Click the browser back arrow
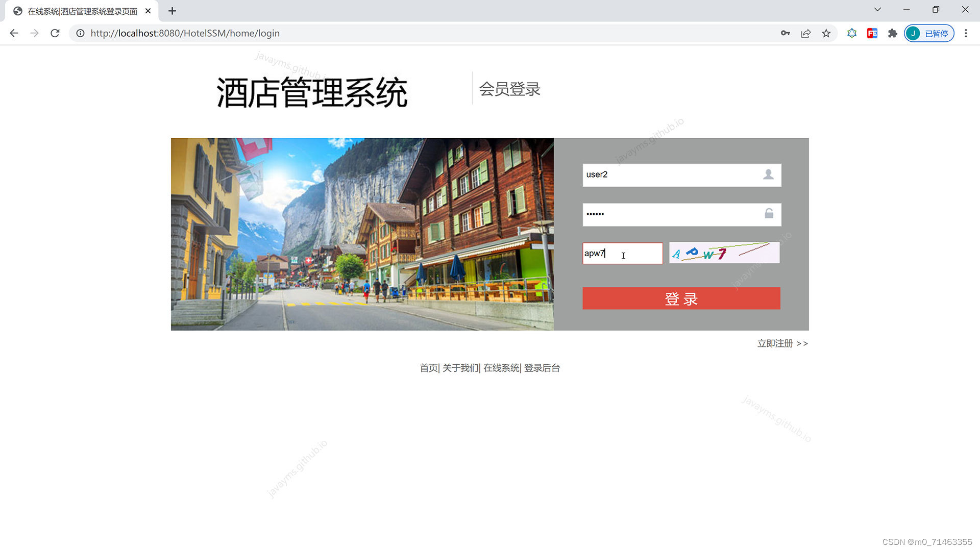This screenshot has width=980, height=551. pos(14,33)
